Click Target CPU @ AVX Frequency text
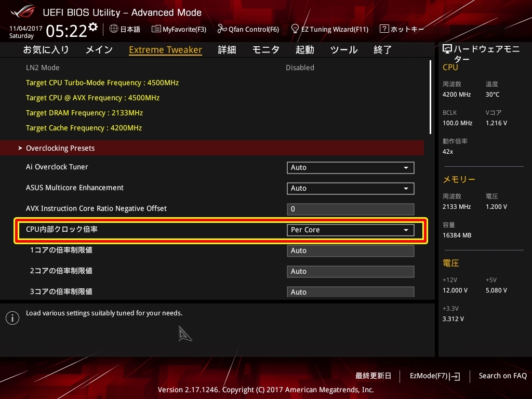This screenshot has height=399, width=532. point(92,98)
